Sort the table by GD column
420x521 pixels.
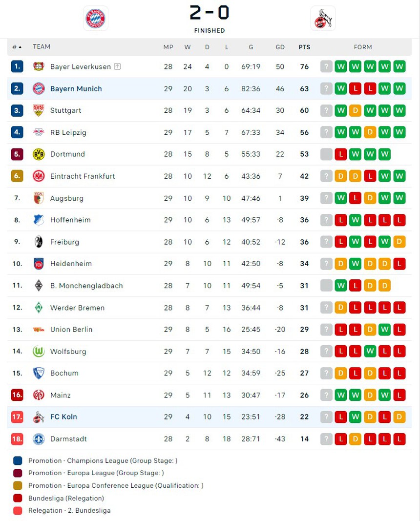(x=280, y=47)
